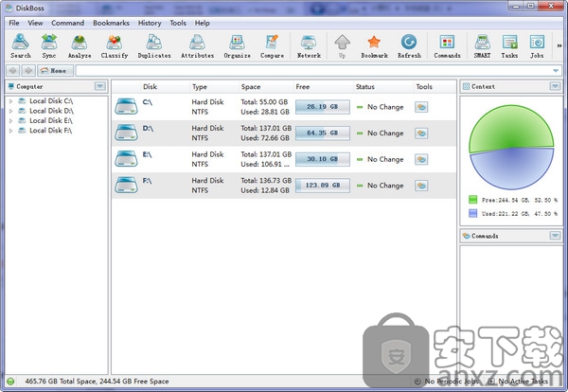Screen dimensions: 568x392
Task: Sort by the Type column header
Action: tap(200, 86)
